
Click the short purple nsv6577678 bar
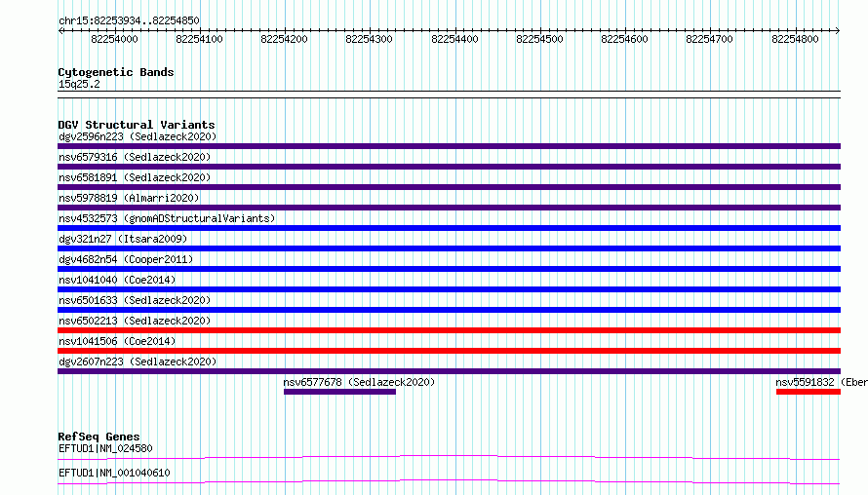[x=340, y=392]
